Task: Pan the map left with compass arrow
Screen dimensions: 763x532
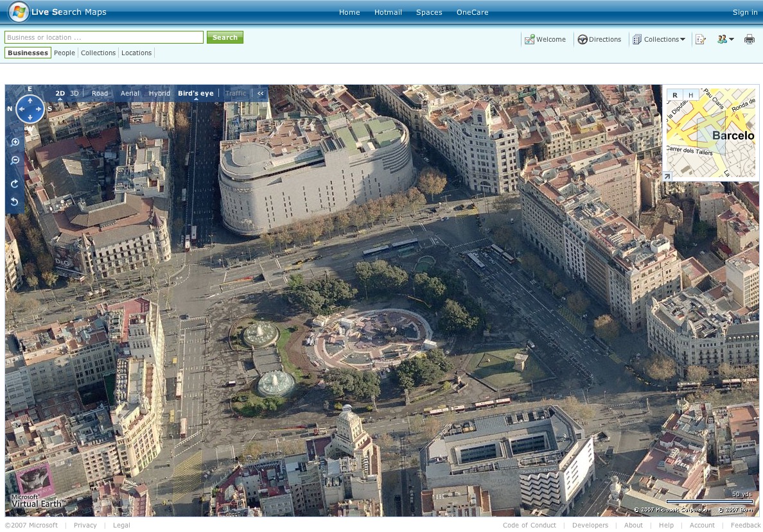Action: (x=21, y=109)
